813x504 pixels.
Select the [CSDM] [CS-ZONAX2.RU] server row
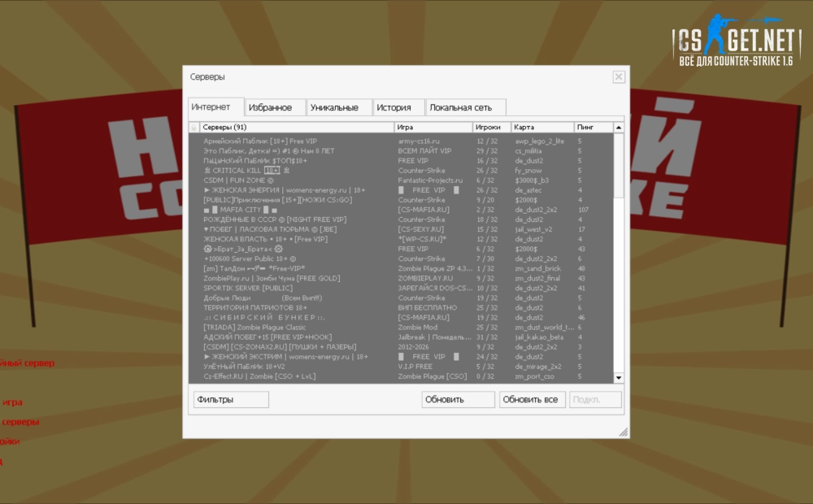[402, 347]
